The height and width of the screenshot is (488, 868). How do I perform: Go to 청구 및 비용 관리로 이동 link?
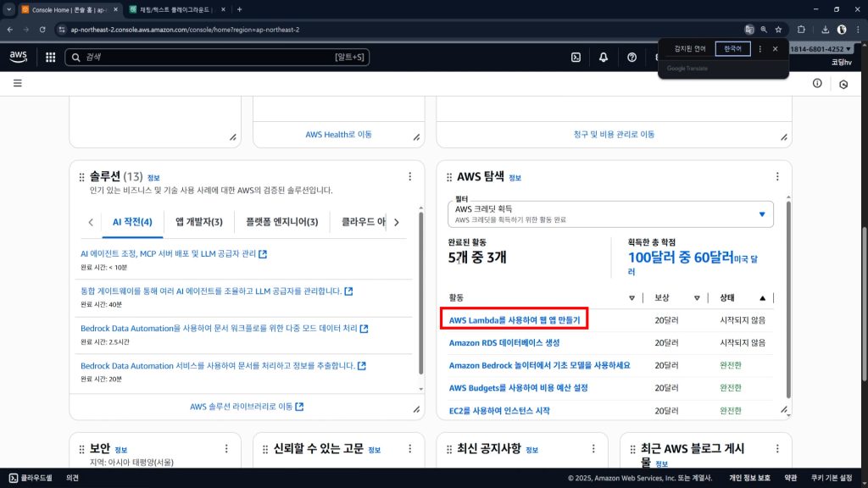pos(614,135)
